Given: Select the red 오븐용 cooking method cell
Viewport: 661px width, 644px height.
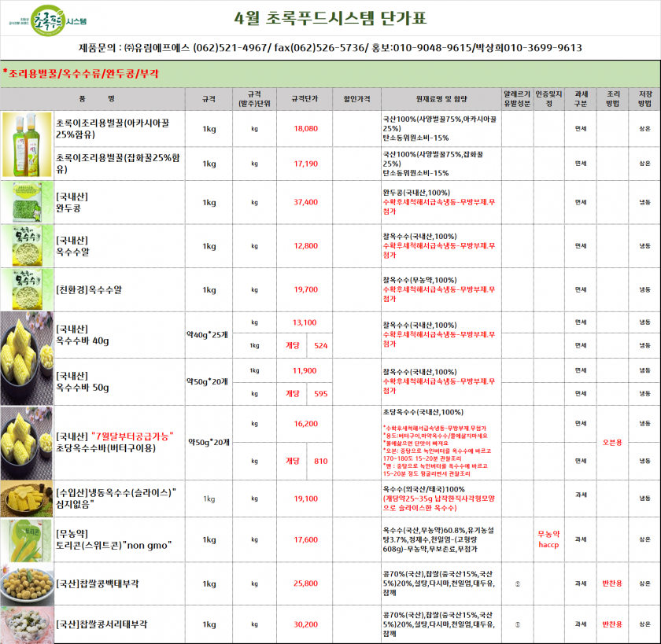Looking at the screenshot, I should pos(612,442).
